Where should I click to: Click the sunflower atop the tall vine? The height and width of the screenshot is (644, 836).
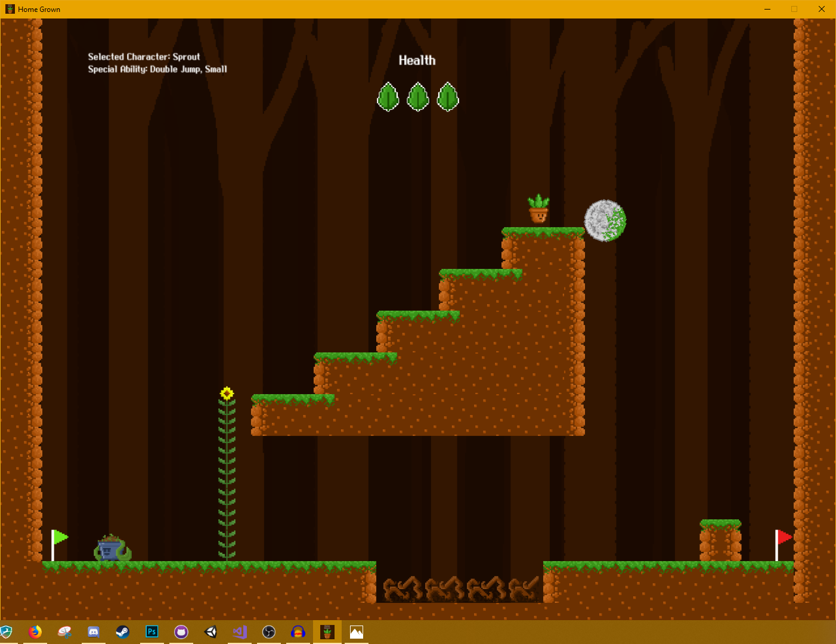(x=227, y=393)
